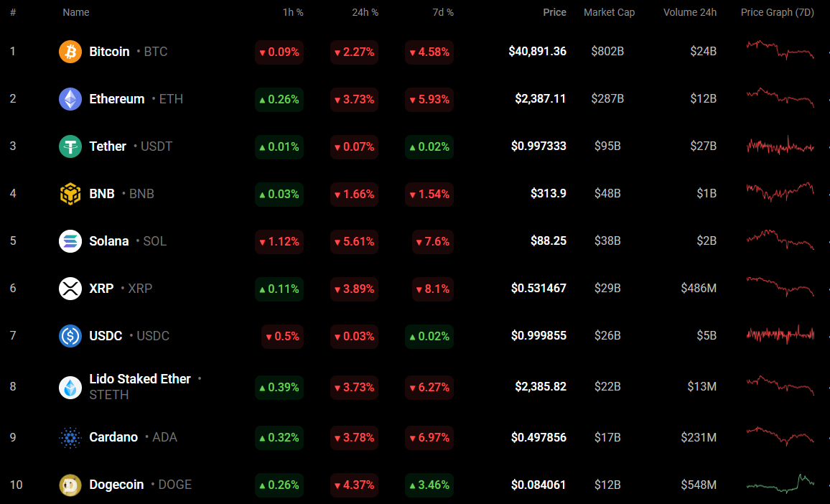View Dogecoin 7-day green price graph
The width and height of the screenshot is (830, 504).
click(780, 483)
